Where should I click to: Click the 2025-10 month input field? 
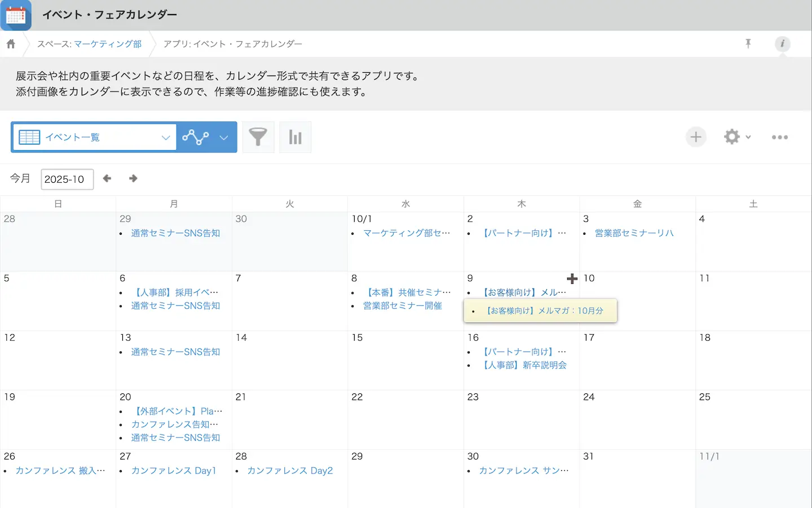click(67, 179)
